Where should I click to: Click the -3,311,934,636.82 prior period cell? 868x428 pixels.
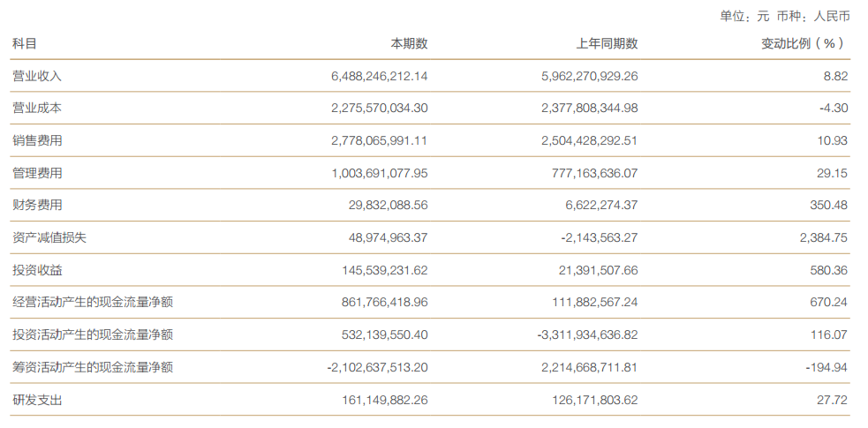[x=587, y=335]
